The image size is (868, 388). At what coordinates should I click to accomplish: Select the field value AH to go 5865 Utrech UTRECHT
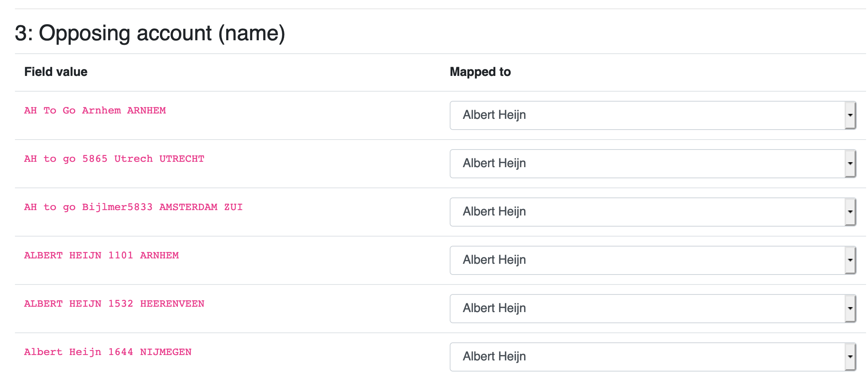click(x=114, y=159)
